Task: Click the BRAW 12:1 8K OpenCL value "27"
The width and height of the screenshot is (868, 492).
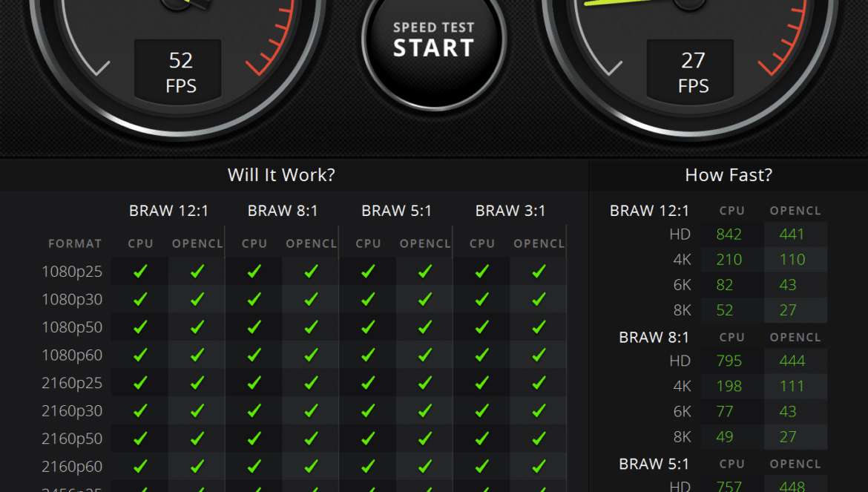Action: coord(788,310)
